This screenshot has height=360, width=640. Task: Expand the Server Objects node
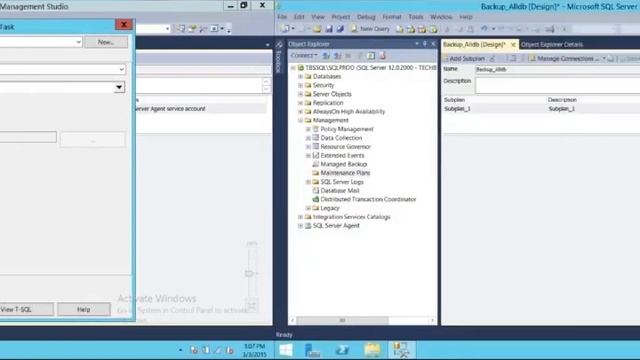[x=300, y=94]
